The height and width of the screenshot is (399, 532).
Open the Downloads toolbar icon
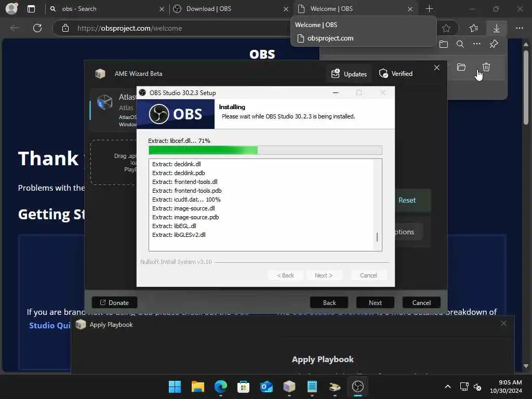click(x=496, y=28)
